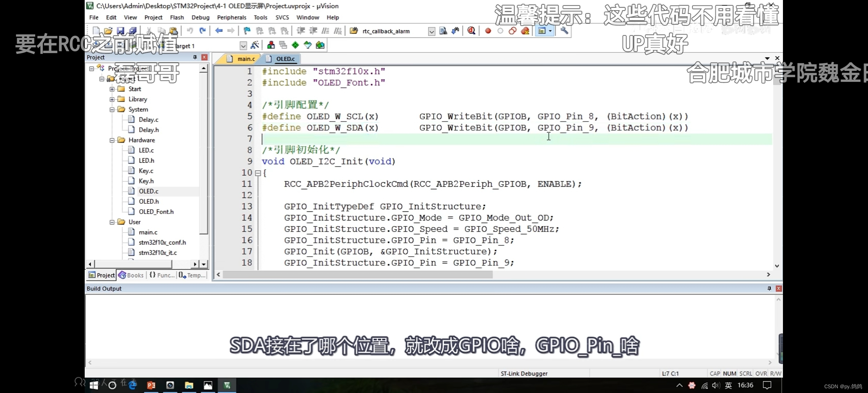Insert breakpoint red dot icon
The width and height of the screenshot is (868, 393).
[488, 31]
